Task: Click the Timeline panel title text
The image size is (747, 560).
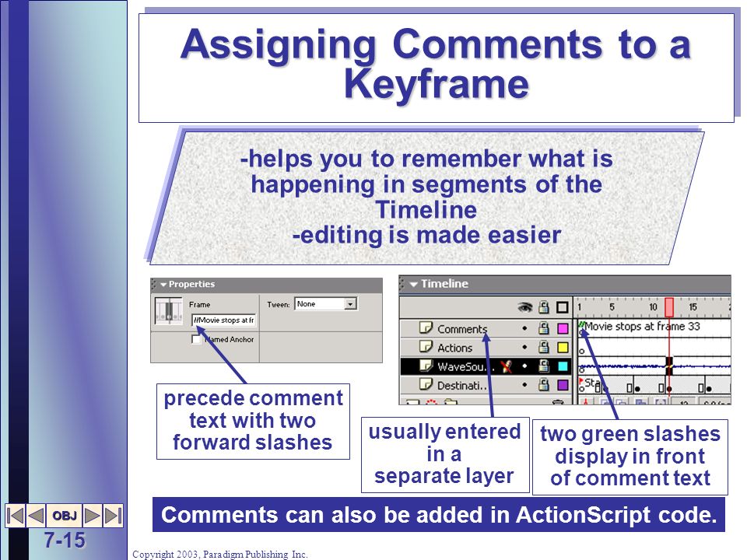Action: pos(444,284)
